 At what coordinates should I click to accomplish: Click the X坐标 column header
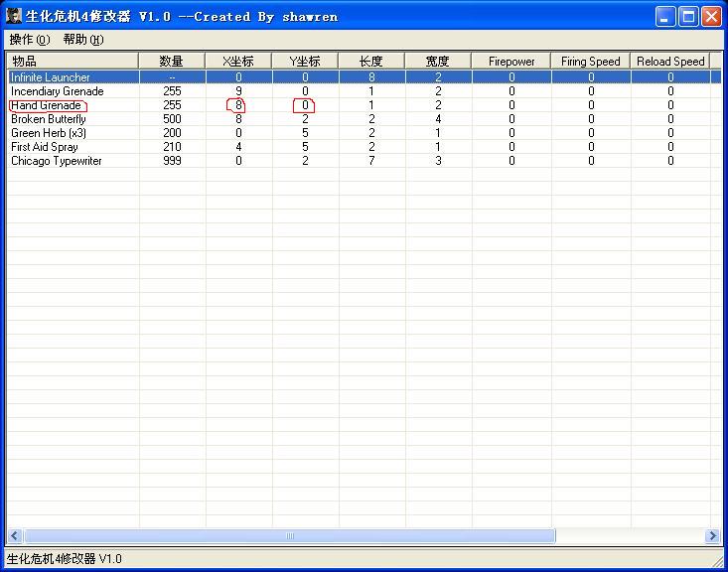pos(238,62)
